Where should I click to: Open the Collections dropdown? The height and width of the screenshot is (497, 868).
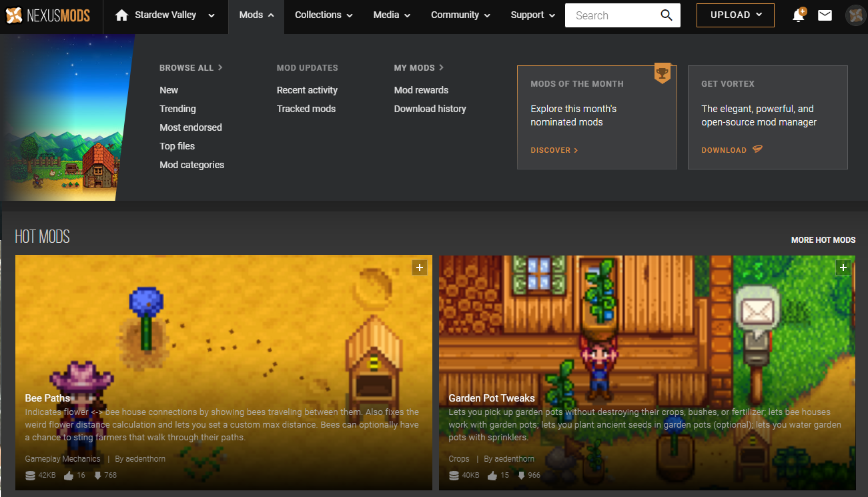[324, 15]
